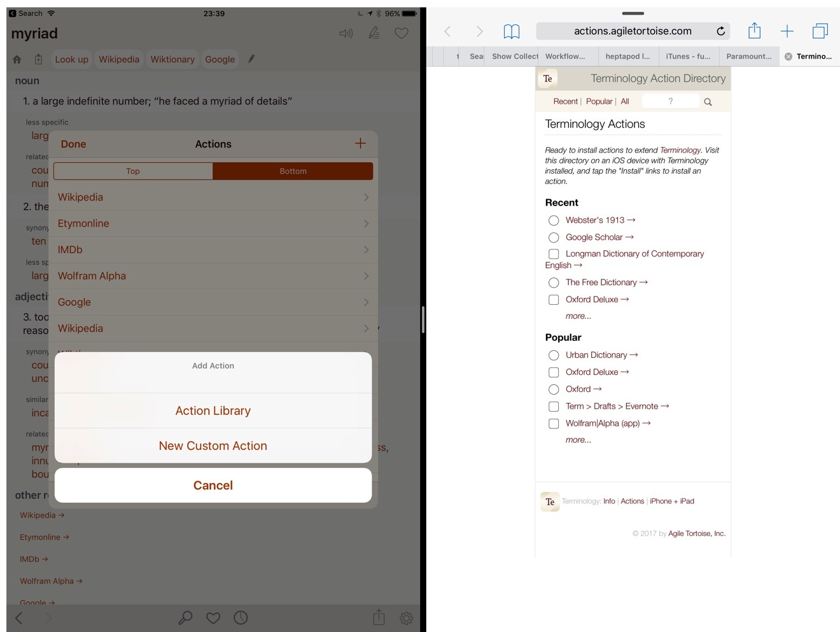Switch to the Paramount... Safari tab
Screen dimensions: 840x632
click(x=748, y=57)
